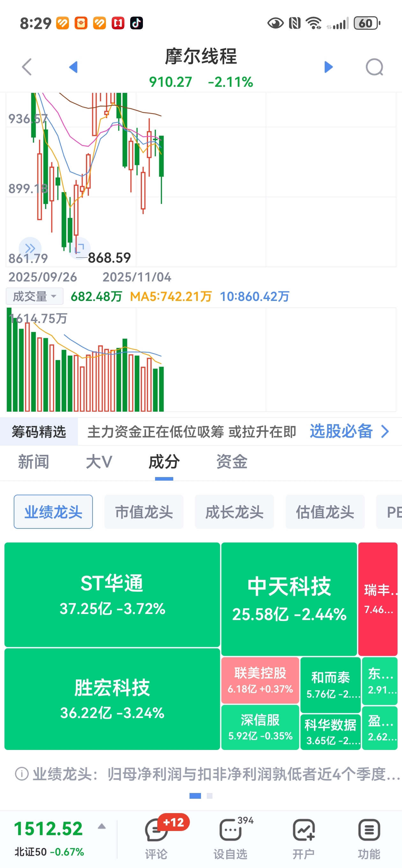The image size is (402, 868).
Task: Tap the 1512.52 index value
Action: pos(48,828)
